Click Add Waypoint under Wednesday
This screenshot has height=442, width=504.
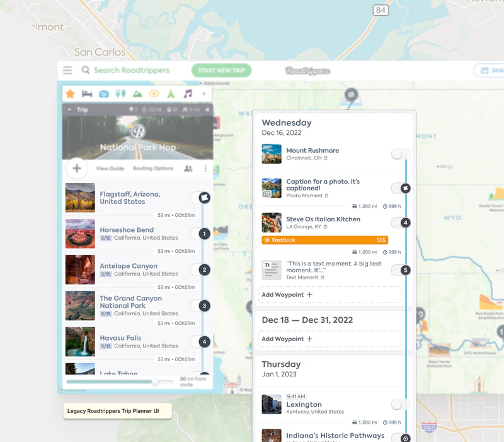click(329, 294)
